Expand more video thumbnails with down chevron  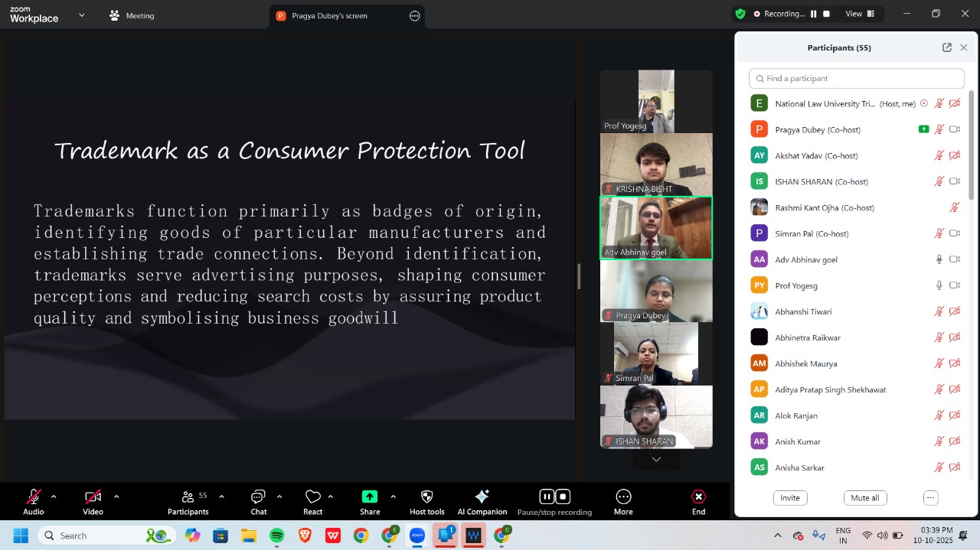pos(656,460)
